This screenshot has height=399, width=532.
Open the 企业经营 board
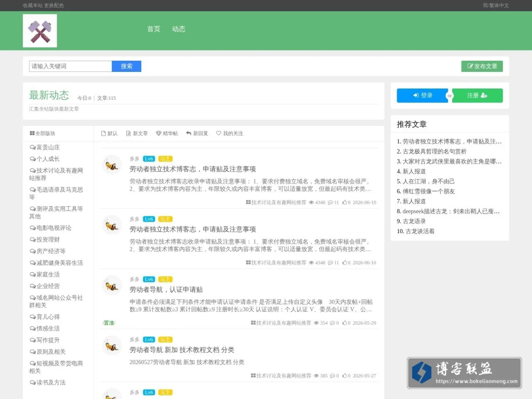(45, 286)
